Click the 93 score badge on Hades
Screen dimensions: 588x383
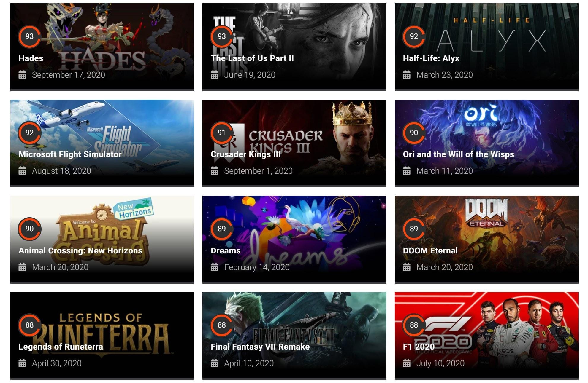coord(29,36)
